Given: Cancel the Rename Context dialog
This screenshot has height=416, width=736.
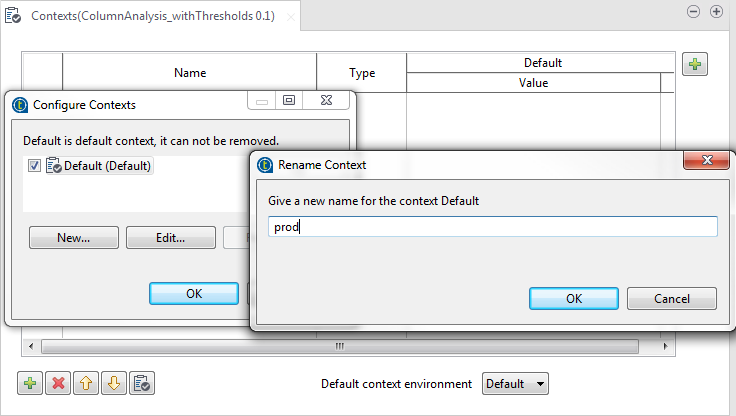Looking at the screenshot, I should point(671,299).
